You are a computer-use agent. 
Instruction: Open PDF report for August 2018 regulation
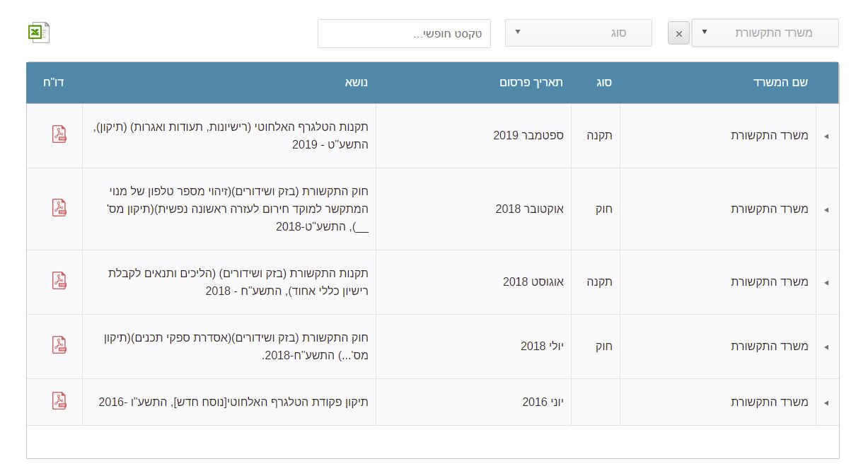point(59,281)
